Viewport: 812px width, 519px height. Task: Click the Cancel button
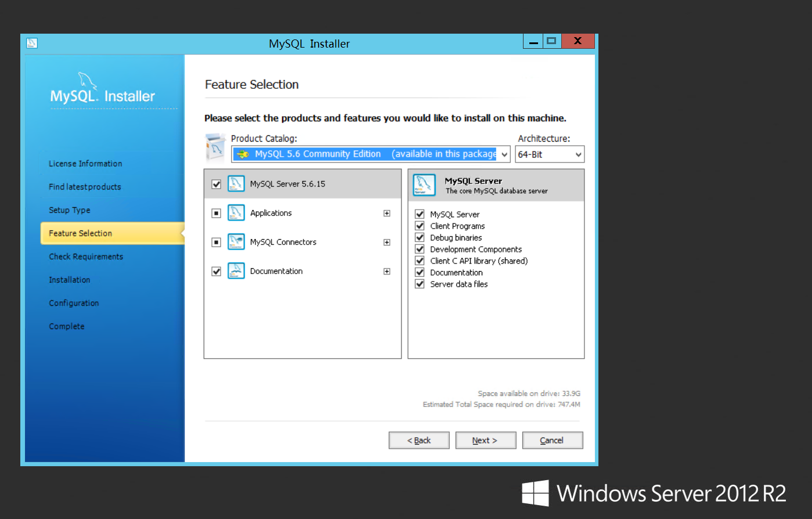(553, 441)
